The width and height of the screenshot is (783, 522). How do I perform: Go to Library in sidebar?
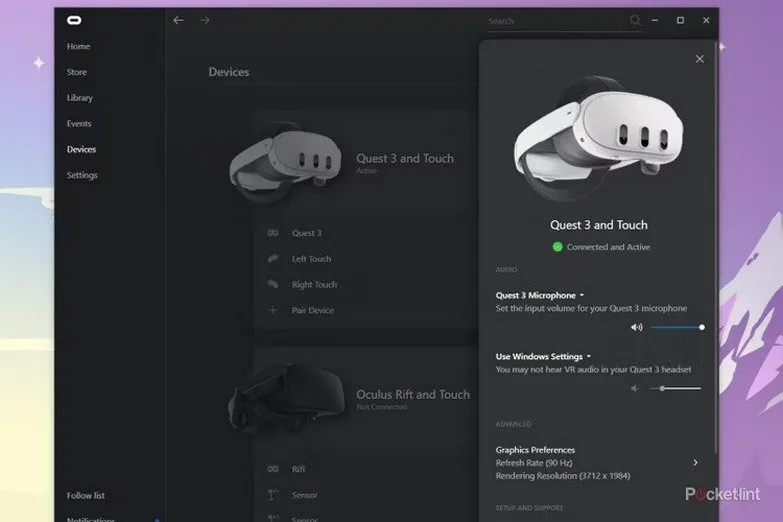tap(80, 98)
